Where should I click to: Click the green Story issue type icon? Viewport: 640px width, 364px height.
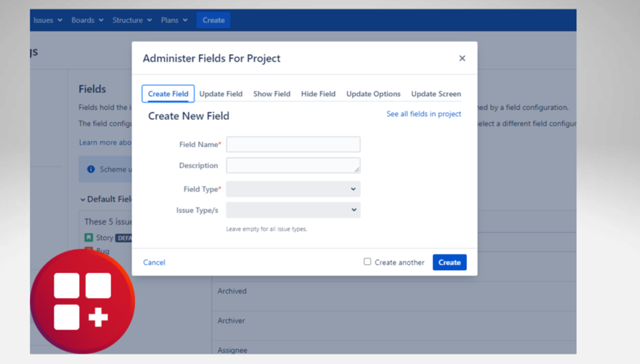pyautogui.click(x=89, y=238)
